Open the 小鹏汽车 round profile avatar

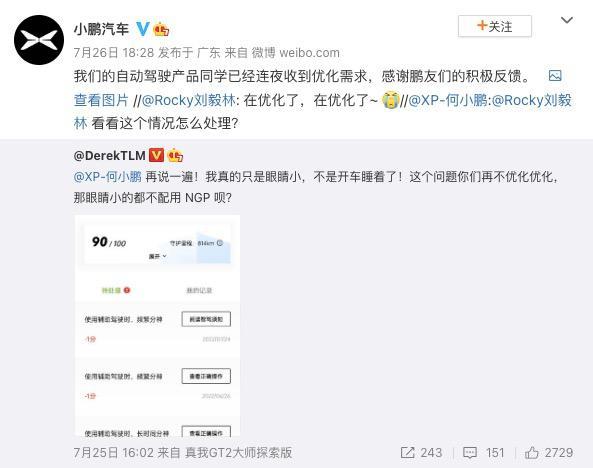point(39,40)
